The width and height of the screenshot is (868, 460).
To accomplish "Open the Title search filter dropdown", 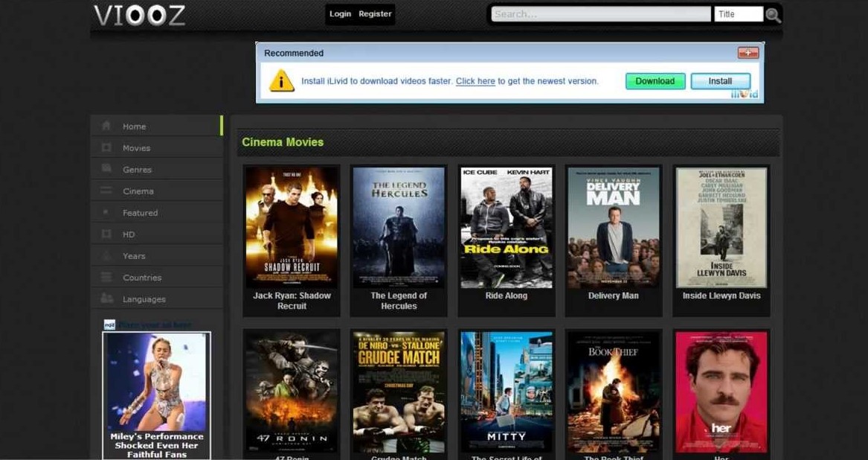I will coord(739,13).
